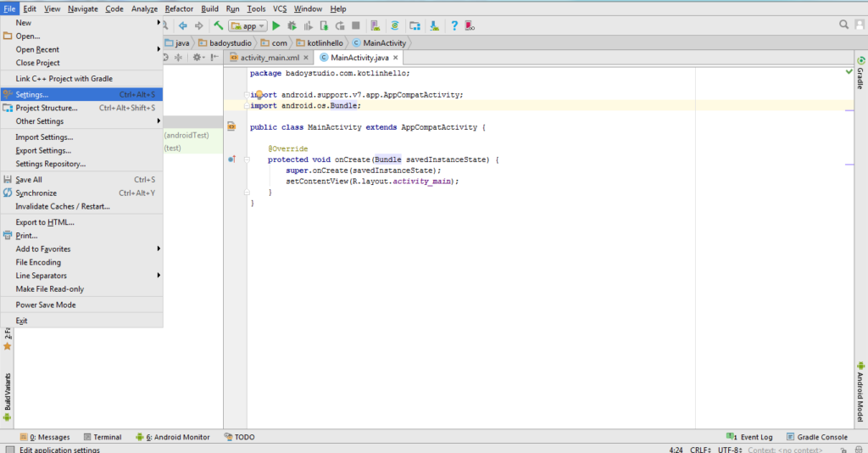Click the search magnifier icon at top right

845,25
